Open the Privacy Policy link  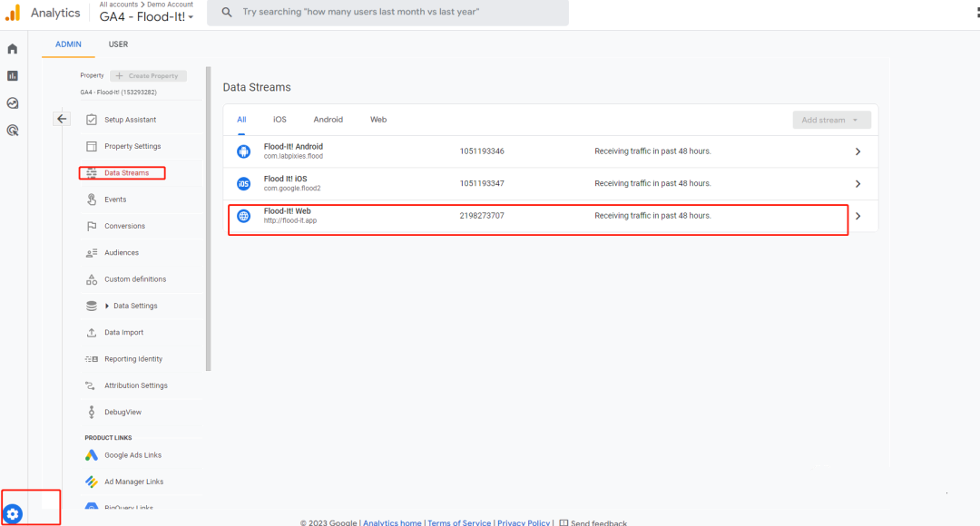pos(524,522)
